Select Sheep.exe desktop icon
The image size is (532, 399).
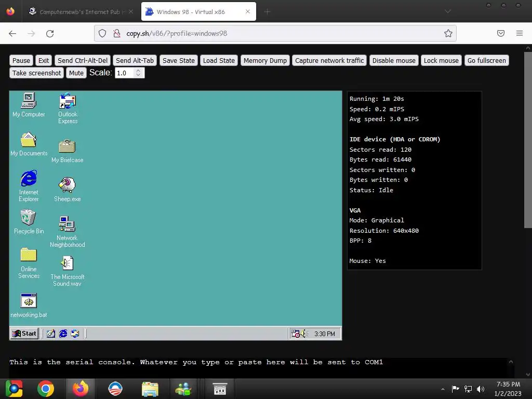click(x=67, y=189)
